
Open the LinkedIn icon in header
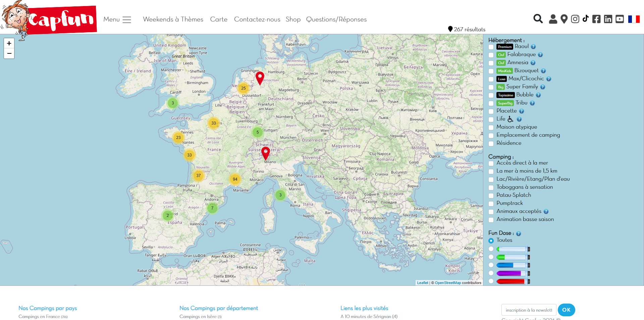(608, 19)
